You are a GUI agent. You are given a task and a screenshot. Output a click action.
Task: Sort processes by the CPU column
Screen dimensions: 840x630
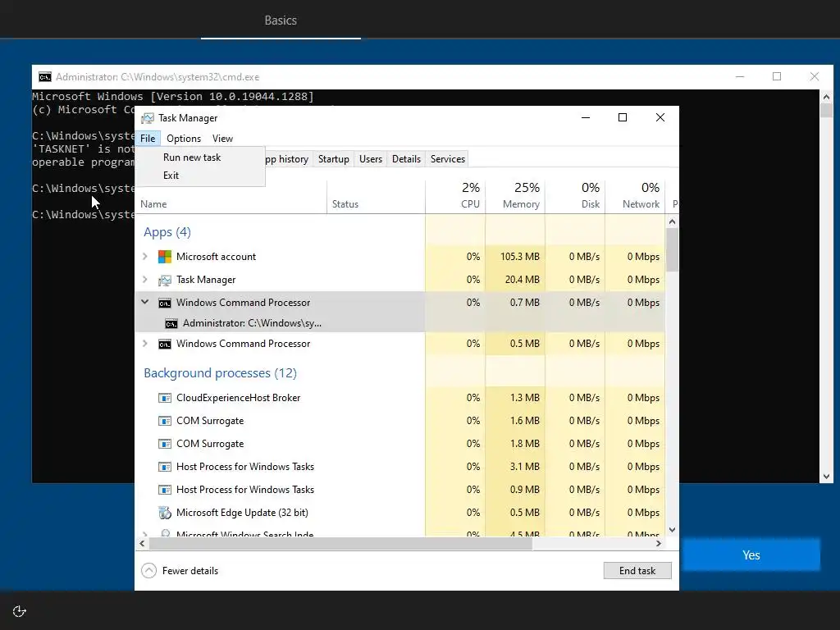coord(455,197)
